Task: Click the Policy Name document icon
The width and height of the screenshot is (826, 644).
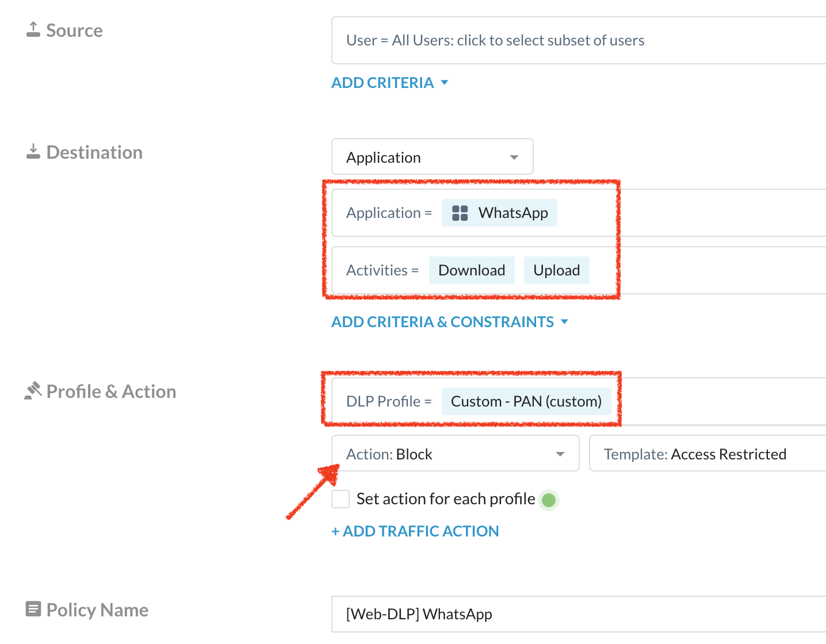Action: pyautogui.click(x=33, y=609)
